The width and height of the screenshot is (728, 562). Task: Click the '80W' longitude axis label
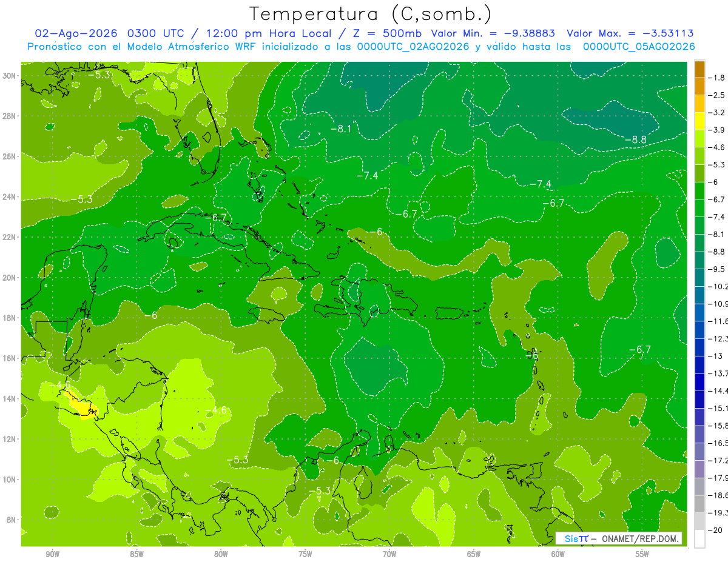[x=221, y=554]
